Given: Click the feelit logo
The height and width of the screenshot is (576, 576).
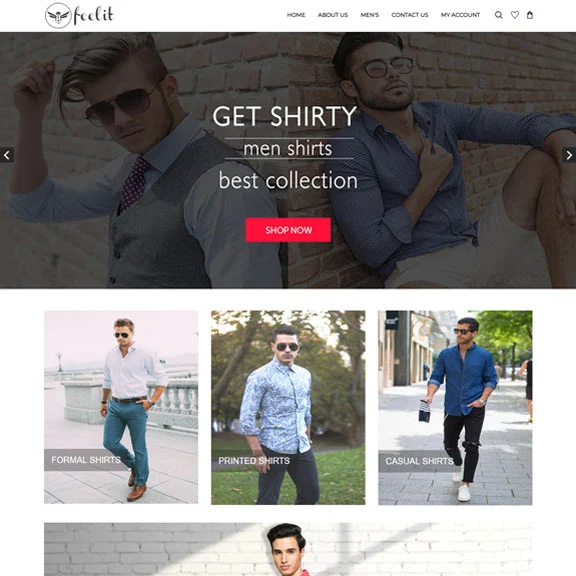Looking at the screenshot, I should (x=79, y=15).
